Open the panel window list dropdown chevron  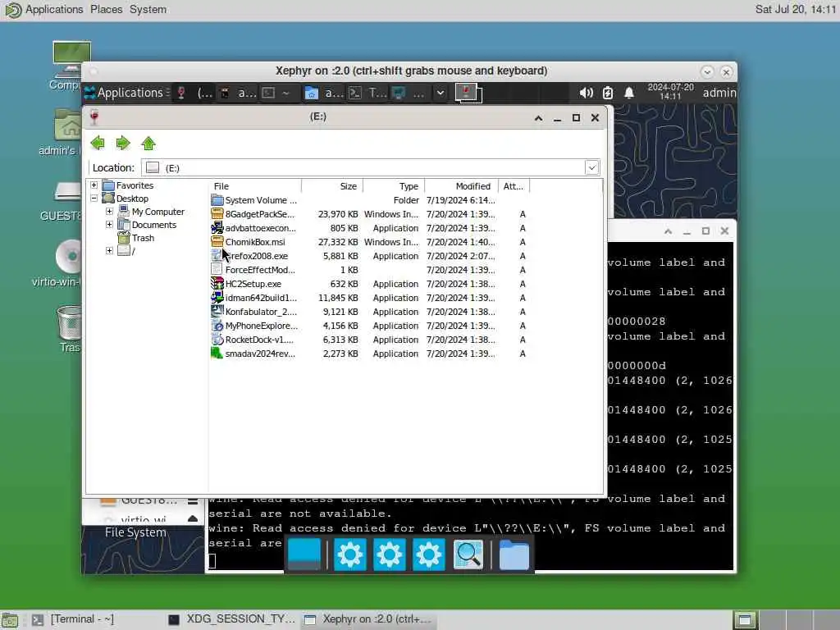(440, 93)
